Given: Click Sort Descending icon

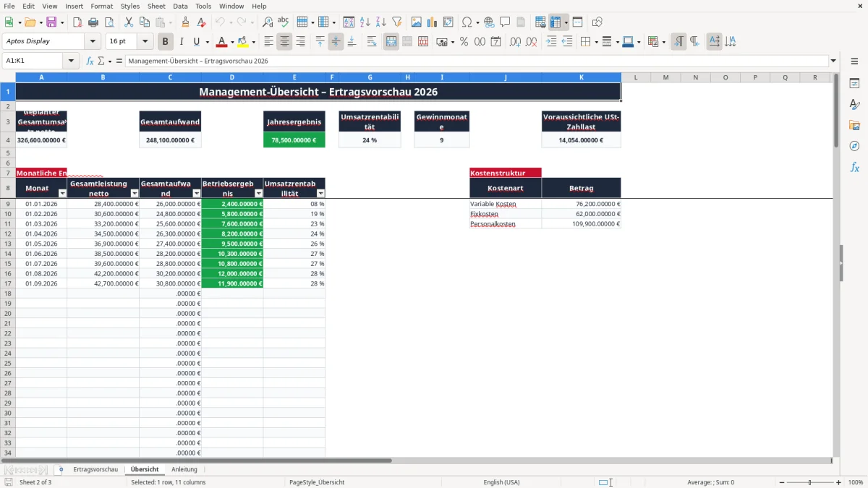Looking at the screenshot, I should [x=381, y=22].
